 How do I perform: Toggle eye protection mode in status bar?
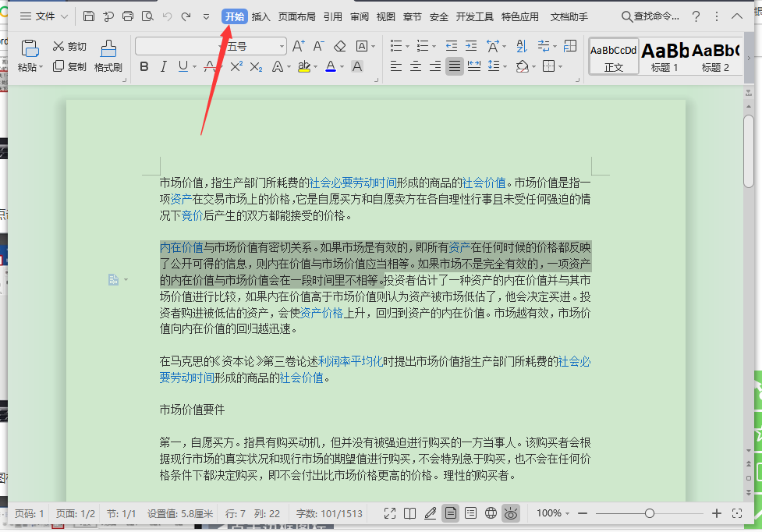pos(511,513)
